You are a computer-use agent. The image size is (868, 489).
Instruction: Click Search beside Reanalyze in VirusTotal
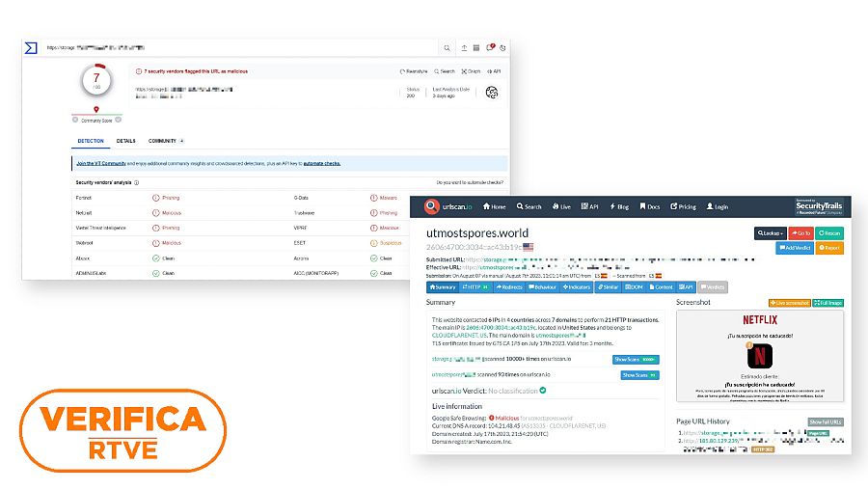[x=445, y=71]
